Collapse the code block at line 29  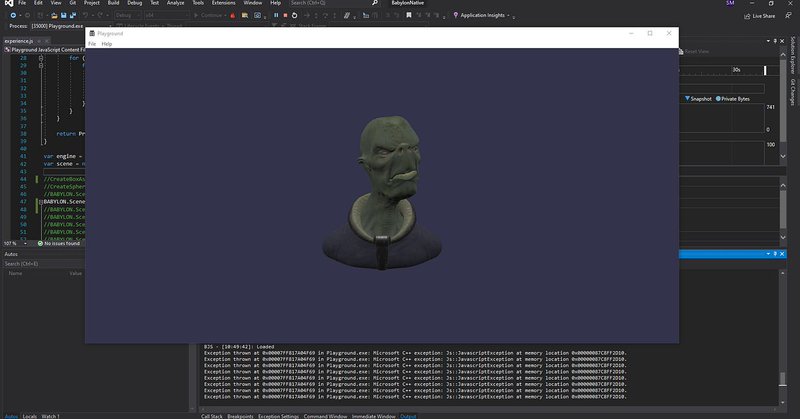(41, 65)
